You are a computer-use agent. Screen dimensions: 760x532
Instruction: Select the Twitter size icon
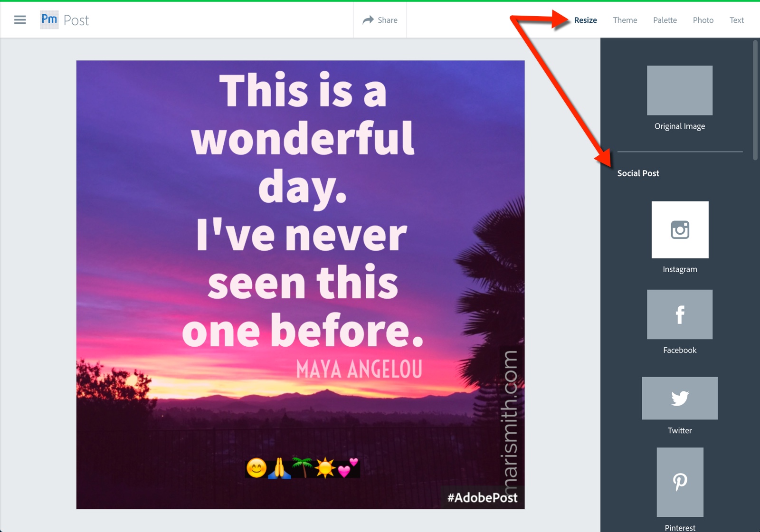[x=680, y=398]
